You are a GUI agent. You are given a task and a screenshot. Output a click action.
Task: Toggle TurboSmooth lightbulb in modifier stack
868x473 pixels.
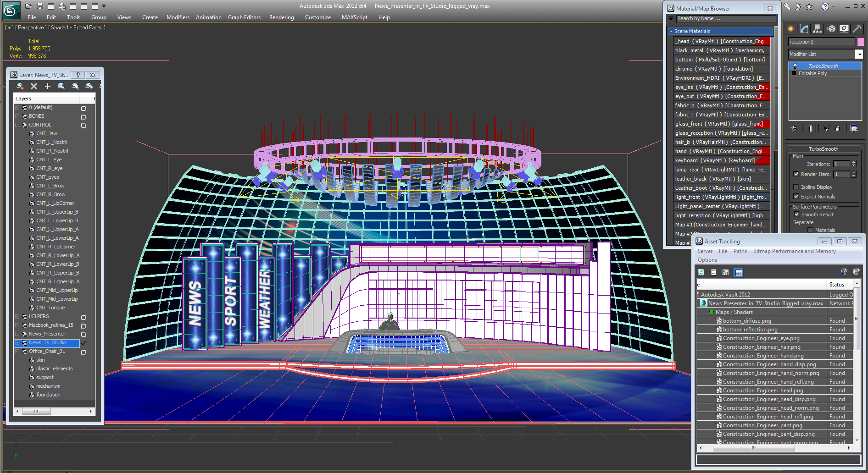[795, 66]
